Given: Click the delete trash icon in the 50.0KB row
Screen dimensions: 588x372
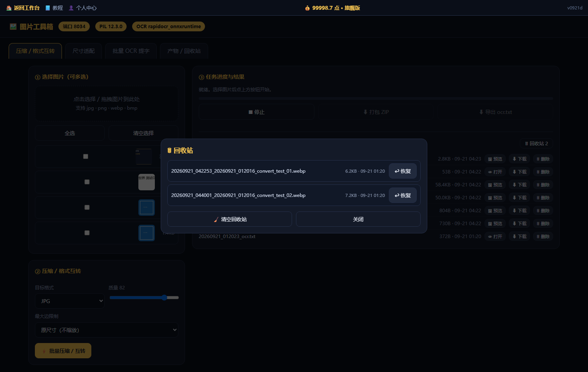Looking at the screenshot, I should (538, 198).
